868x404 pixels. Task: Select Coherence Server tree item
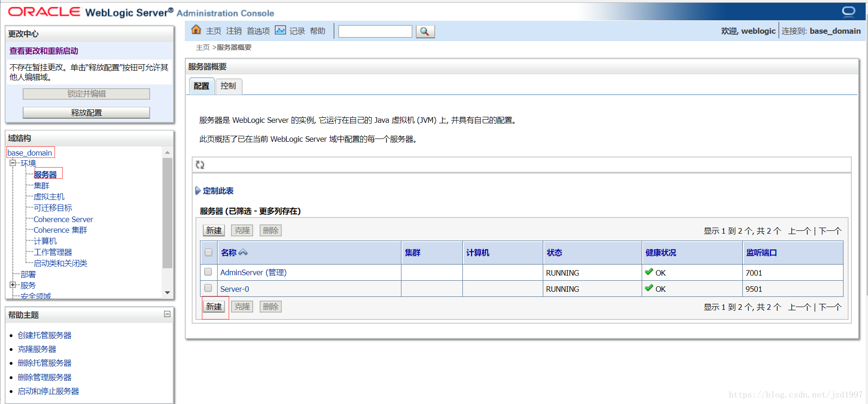(63, 219)
